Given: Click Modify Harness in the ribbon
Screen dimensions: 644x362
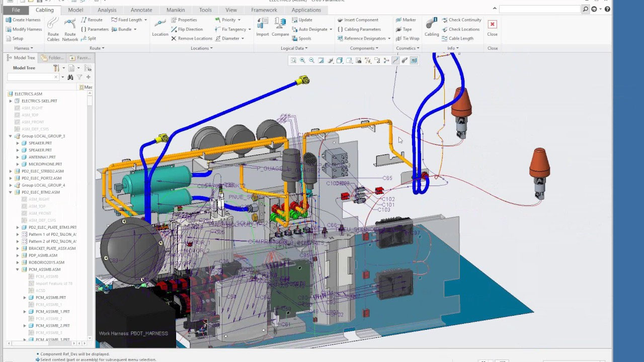Looking at the screenshot, I should point(23,29).
